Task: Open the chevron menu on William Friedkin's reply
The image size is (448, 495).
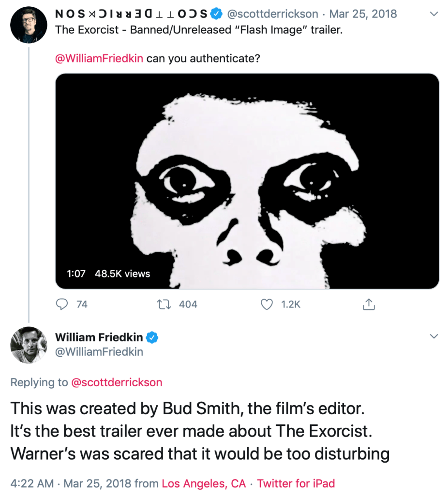Action: point(434,336)
